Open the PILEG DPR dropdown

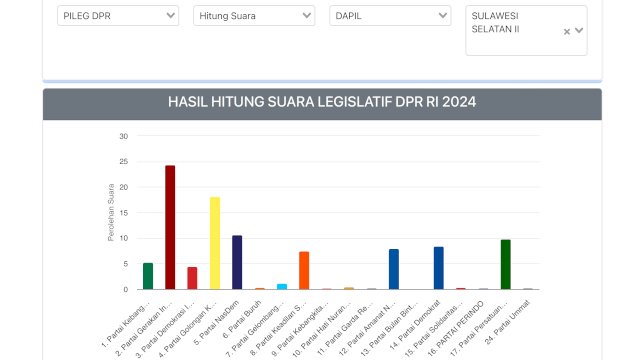tap(118, 16)
